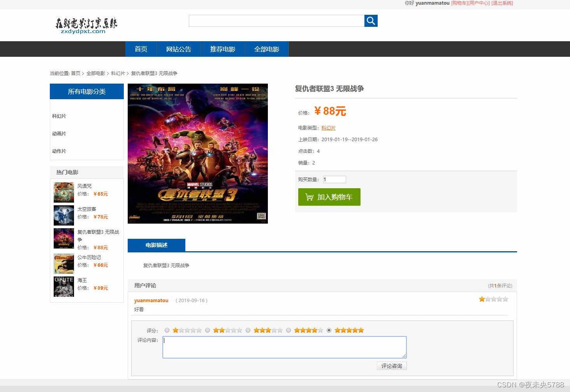
Task: Click the 所有电影分类 header
Action: click(x=87, y=91)
